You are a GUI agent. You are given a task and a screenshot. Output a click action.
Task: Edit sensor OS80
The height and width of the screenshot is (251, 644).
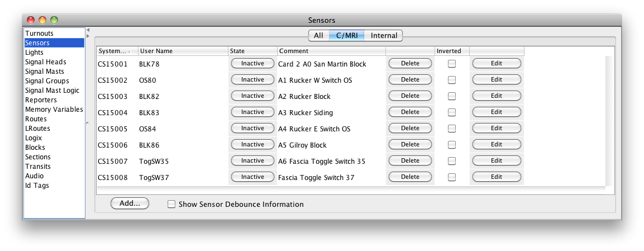(x=497, y=80)
